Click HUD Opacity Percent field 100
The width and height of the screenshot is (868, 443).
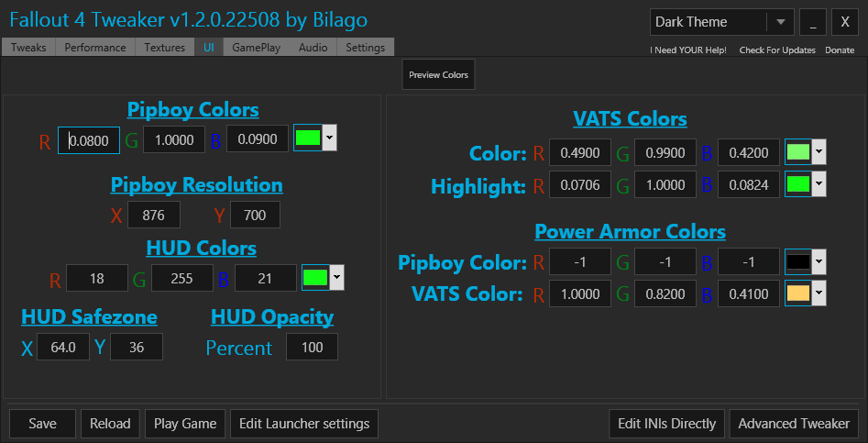[x=313, y=347]
